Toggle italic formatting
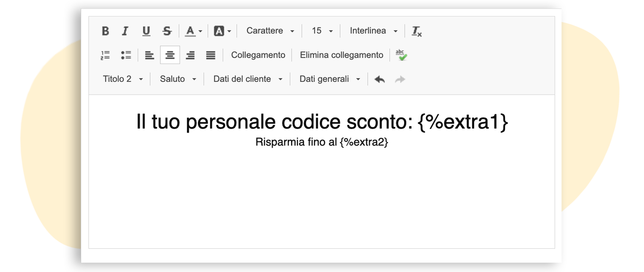Image resolution: width=644 pixels, height=272 pixels. 125,31
